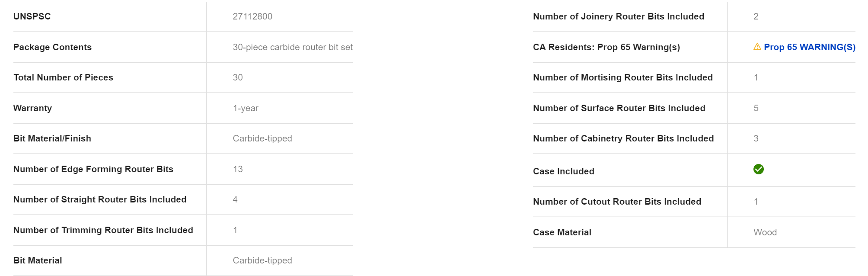Click the Number of Trimming Router Bits label
868x276 pixels.
coord(103,230)
